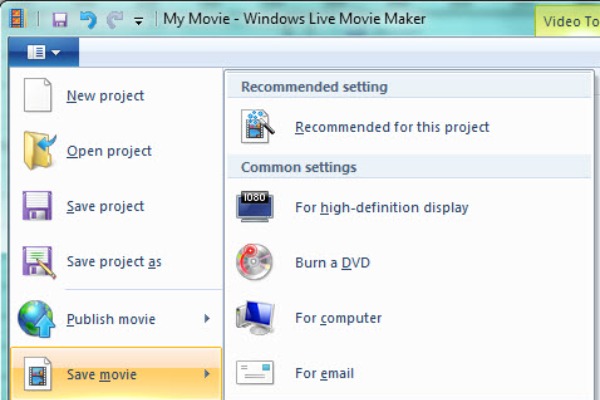Select highlighted Save movie label

click(x=101, y=374)
